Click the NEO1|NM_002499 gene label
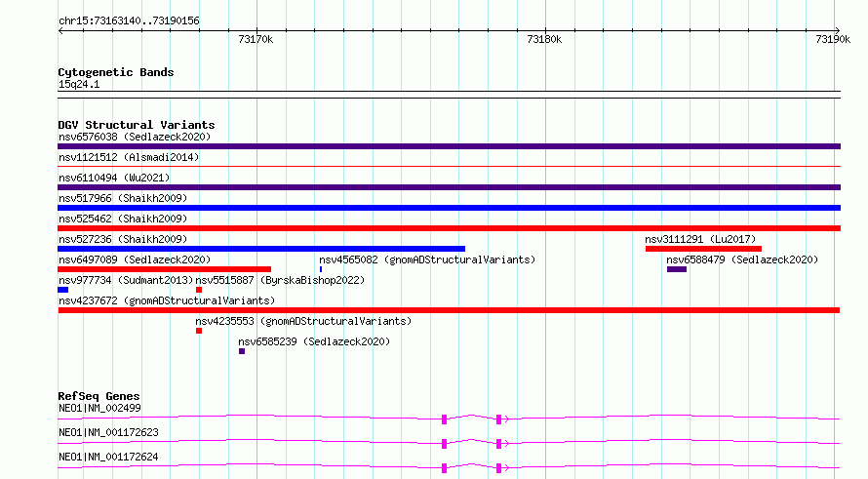Image resolution: width=868 pixels, height=479 pixels. tap(99, 408)
